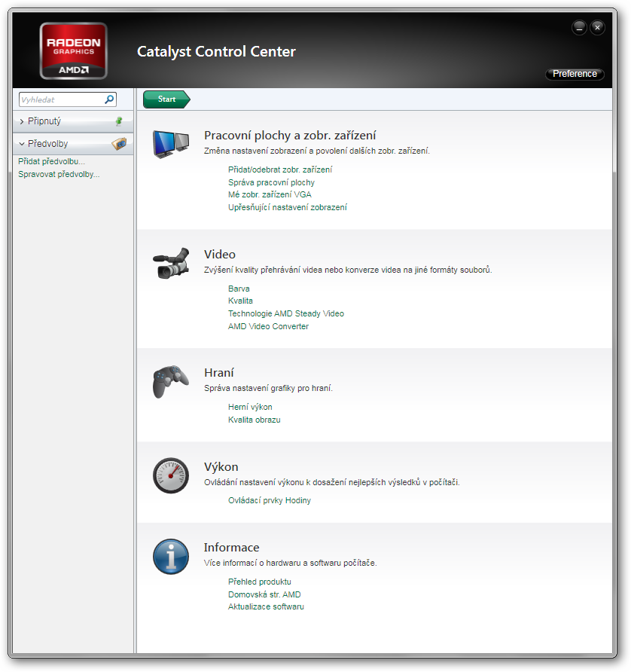Click the Catalyst Control Center title text
Image resolution: width=631 pixels, height=672 pixels.
[x=216, y=51]
